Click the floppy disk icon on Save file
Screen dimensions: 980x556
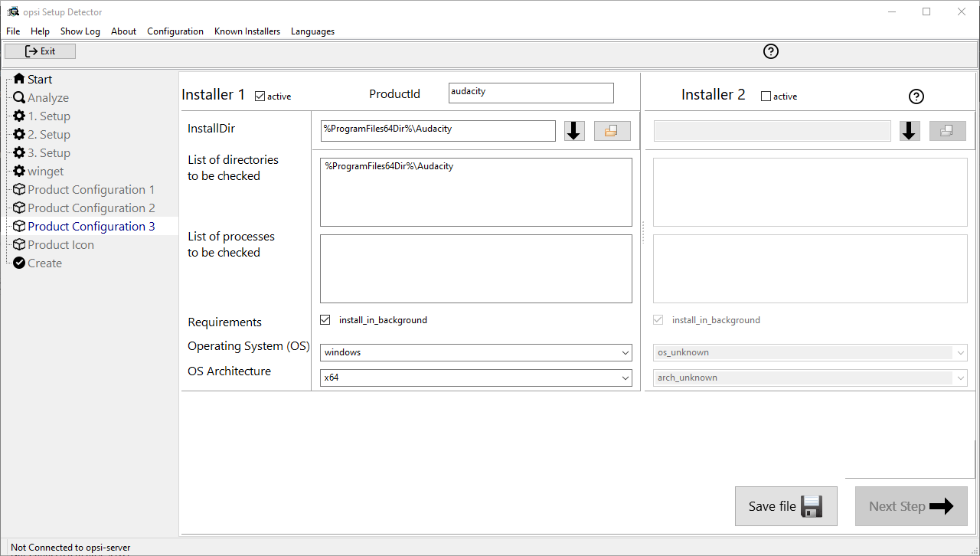812,506
